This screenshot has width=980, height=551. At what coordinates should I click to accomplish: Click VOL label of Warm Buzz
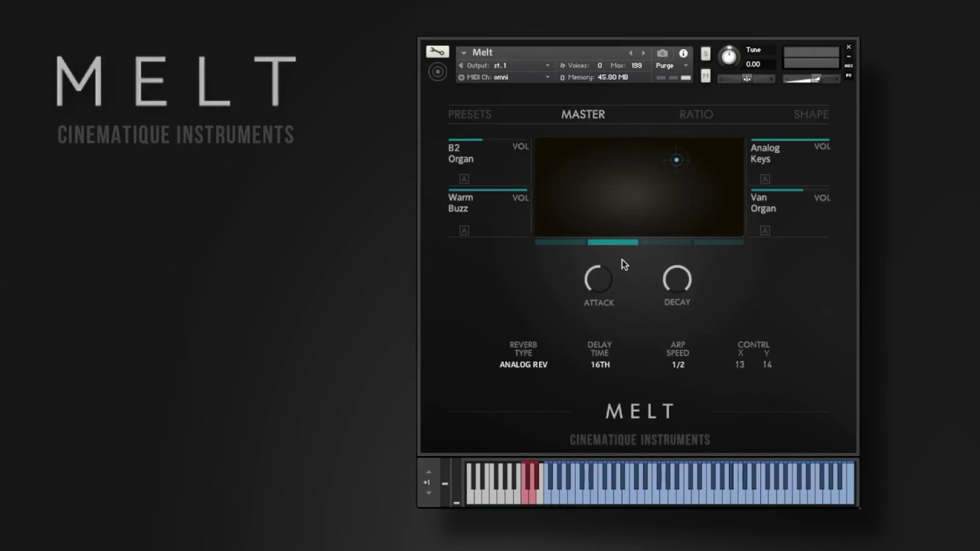520,197
